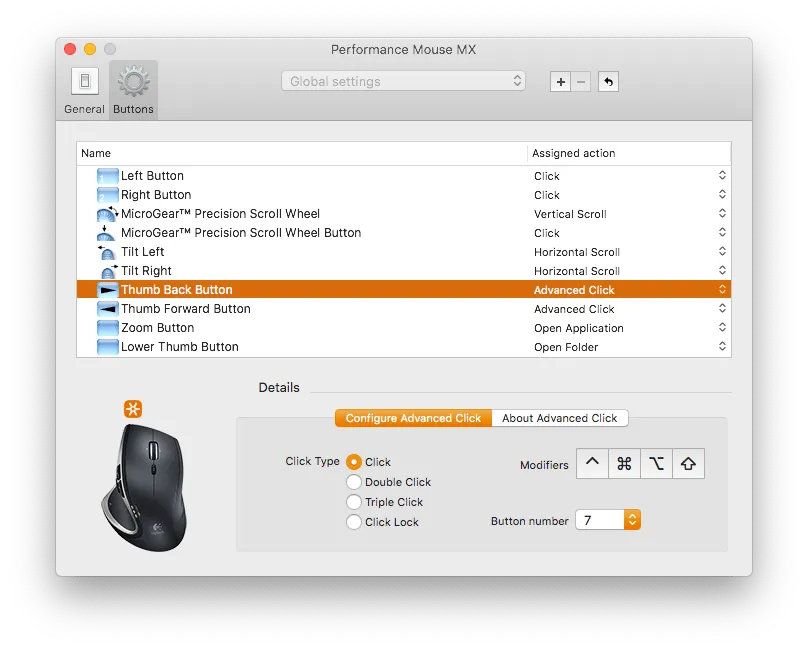Select MicroGear Precision Scroll Wheel row name
808x650 pixels.
point(221,214)
